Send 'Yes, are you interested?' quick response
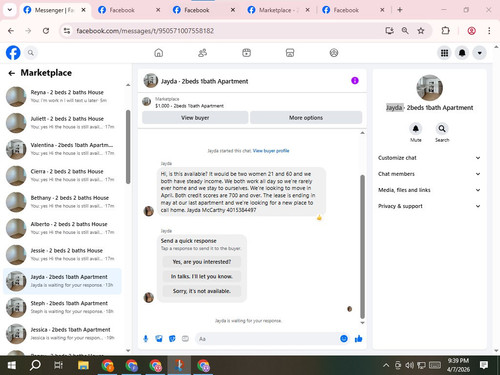Image resolution: width=500 pixels, height=375 pixels. coord(202,262)
